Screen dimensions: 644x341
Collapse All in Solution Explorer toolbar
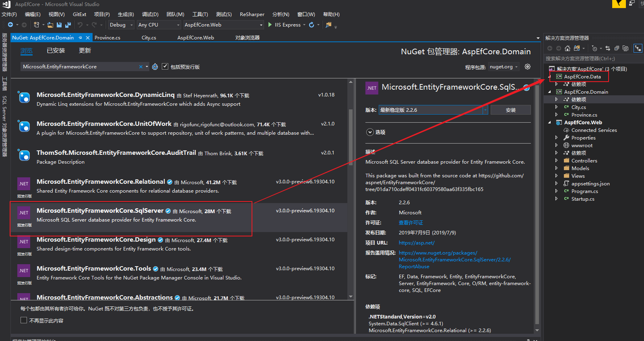[617, 48]
